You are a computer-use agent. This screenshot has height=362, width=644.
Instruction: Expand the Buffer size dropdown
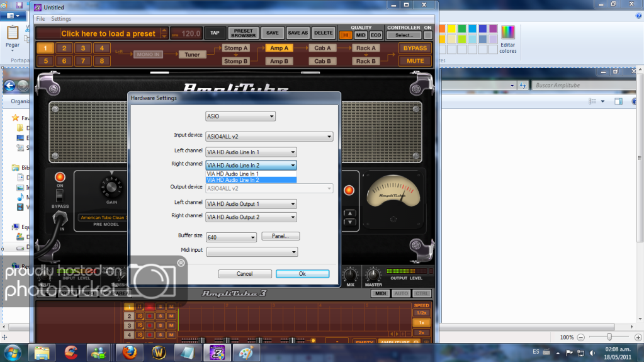[231, 237]
